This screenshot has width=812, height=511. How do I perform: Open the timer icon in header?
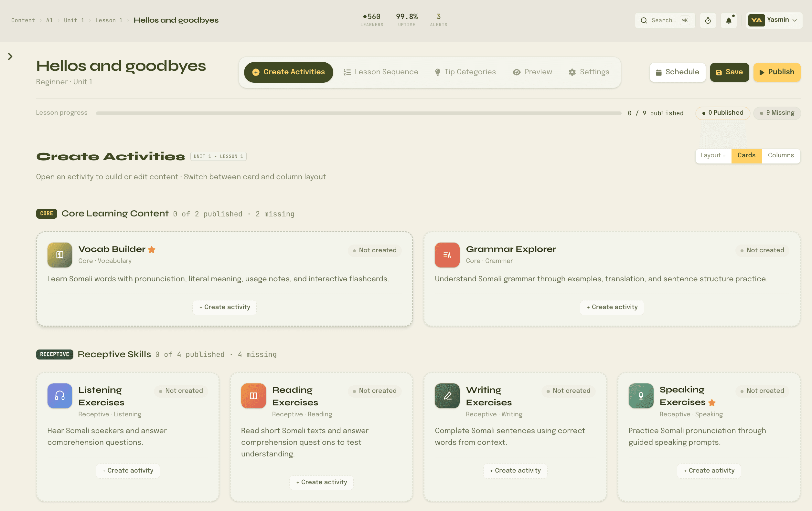pos(708,21)
